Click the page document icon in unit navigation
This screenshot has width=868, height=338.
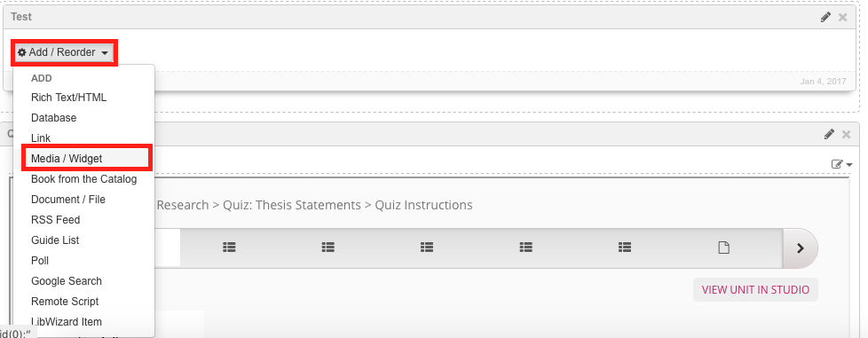(x=723, y=248)
